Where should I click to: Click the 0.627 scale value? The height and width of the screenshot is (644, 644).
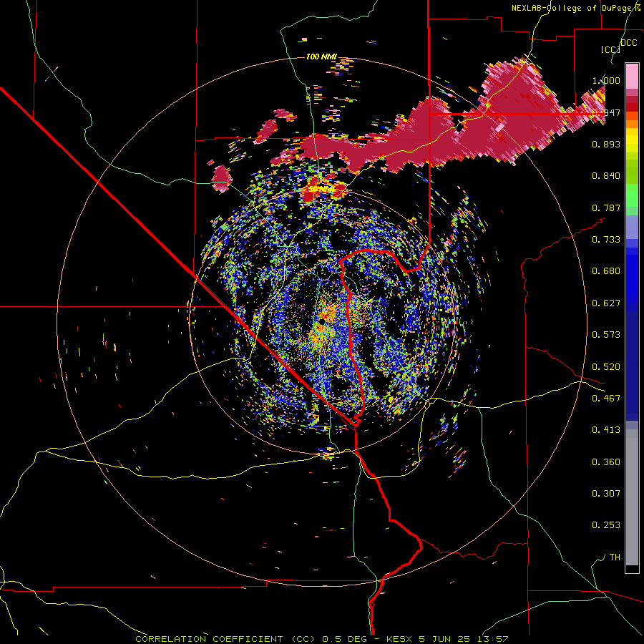tap(606, 303)
